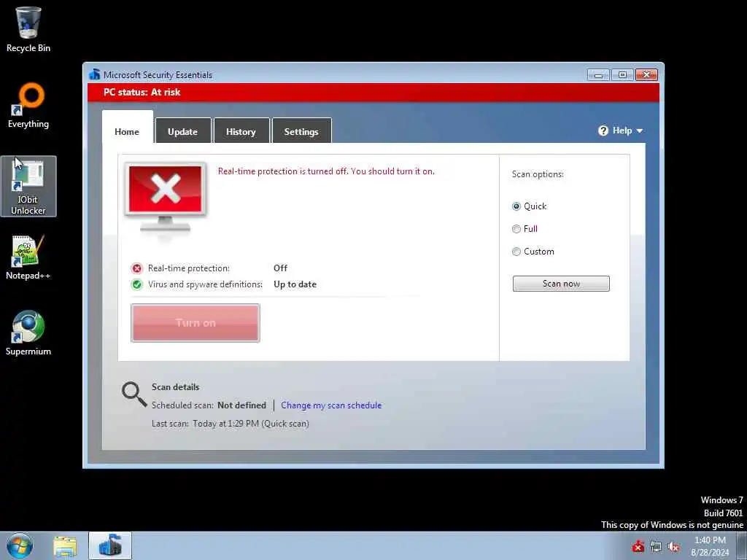The width and height of the screenshot is (747, 560).
Task: Close the Security Essentials window
Action: tap(646, 75)
